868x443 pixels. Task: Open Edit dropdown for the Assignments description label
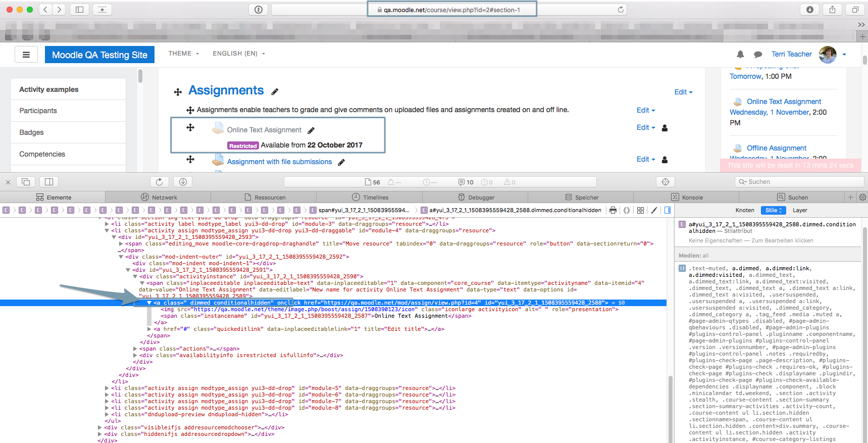(x=645, y=110)
